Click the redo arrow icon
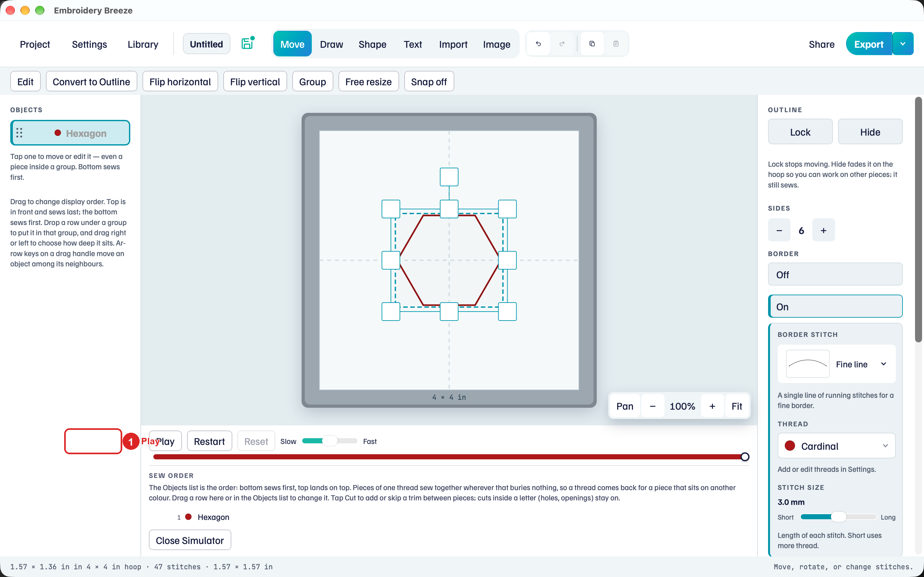 coord(562,44)
